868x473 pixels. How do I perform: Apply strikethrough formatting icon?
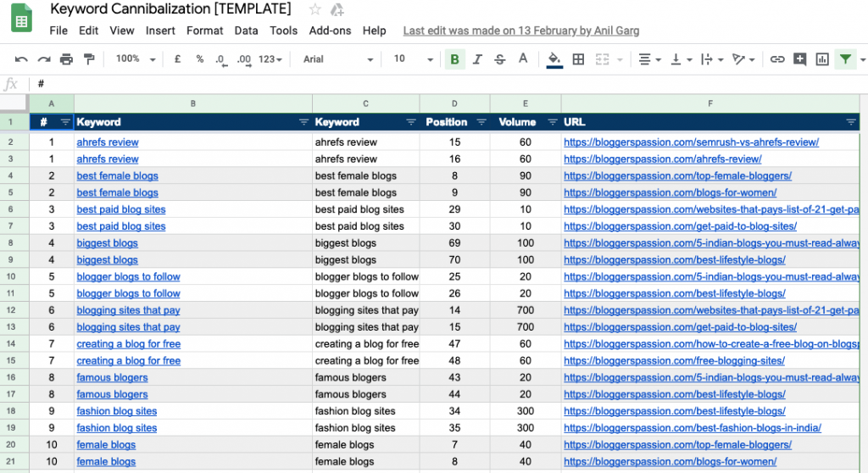[x=500, y=59]
